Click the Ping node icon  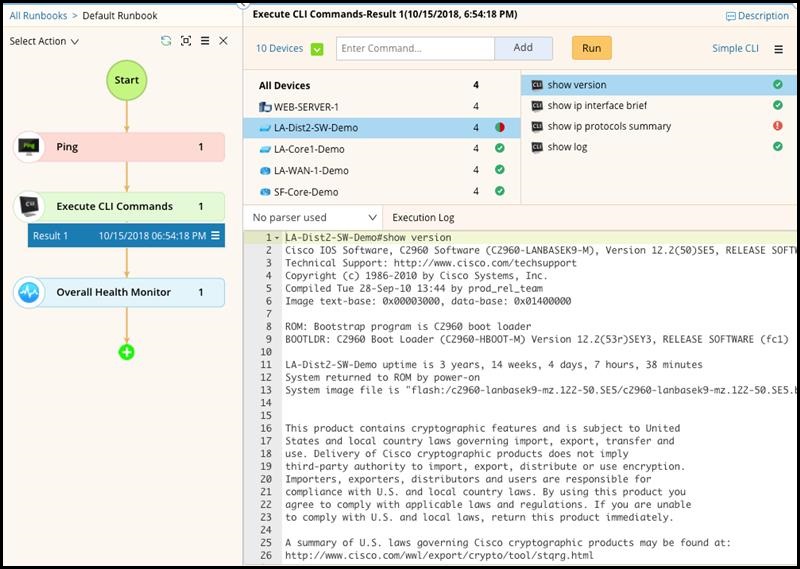(29, 147)
